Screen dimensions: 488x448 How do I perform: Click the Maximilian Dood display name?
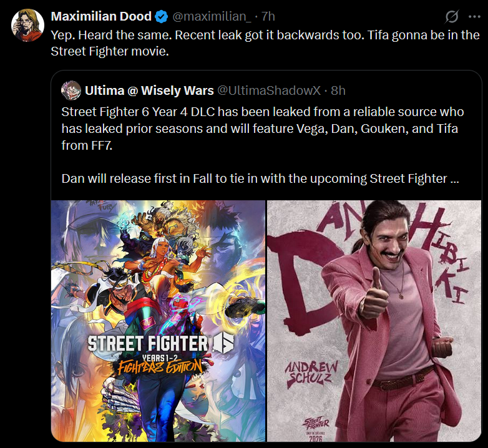101,16
